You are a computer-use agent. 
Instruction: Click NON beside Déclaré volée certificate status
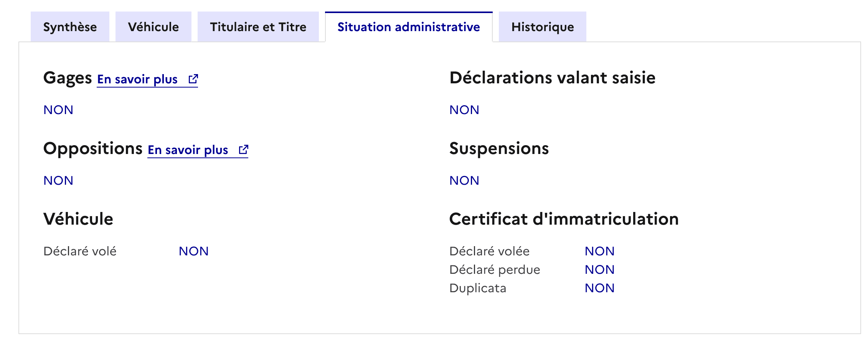(x=599, y=251)
